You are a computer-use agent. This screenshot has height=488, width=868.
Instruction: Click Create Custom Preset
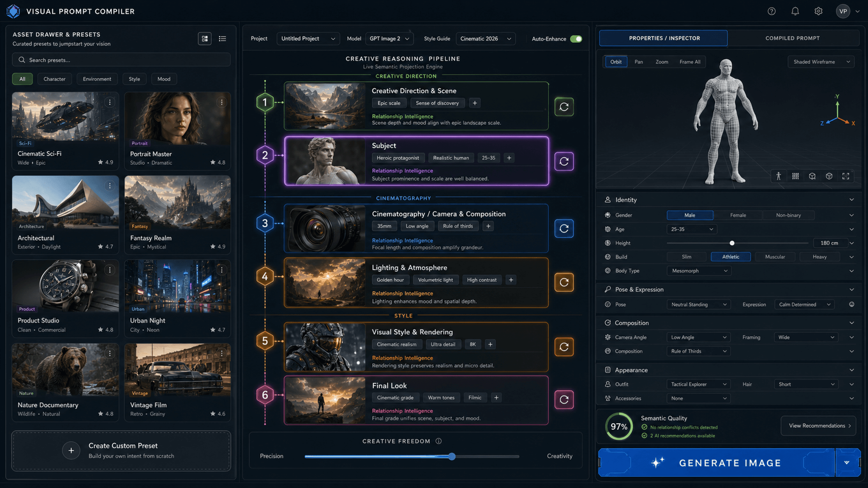121,451
